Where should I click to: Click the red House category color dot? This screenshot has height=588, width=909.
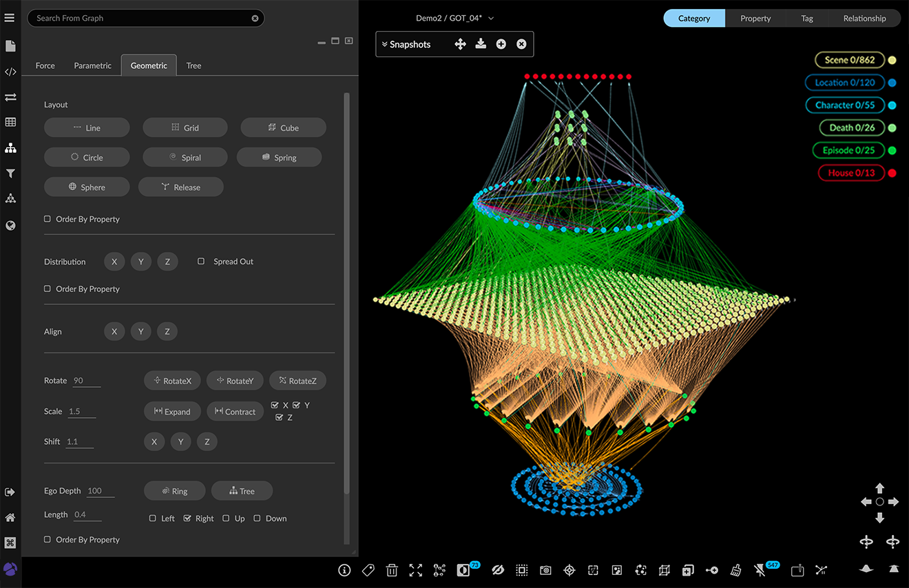pos(892,173)
